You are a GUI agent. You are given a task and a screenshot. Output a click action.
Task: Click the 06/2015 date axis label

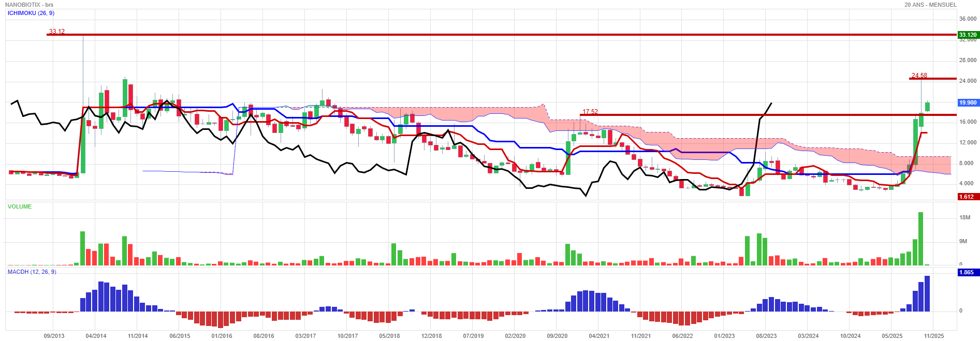click(x=180, y=336)
